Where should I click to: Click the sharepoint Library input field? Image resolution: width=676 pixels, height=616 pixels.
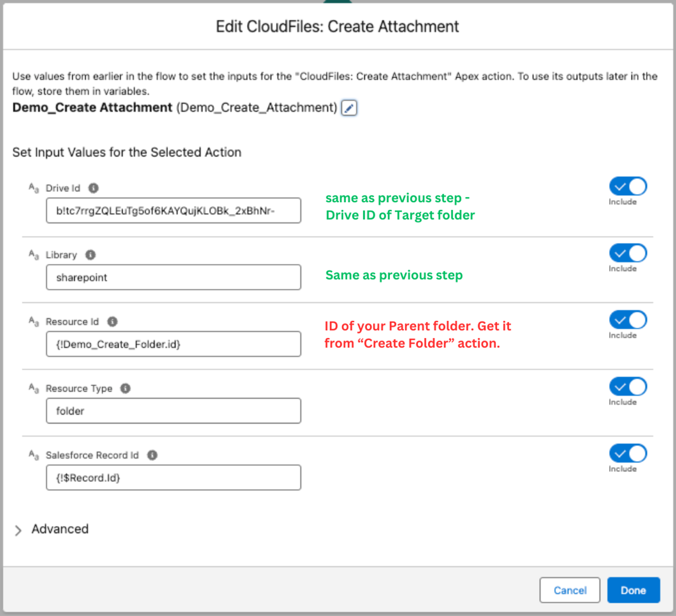tap(173, 277)
